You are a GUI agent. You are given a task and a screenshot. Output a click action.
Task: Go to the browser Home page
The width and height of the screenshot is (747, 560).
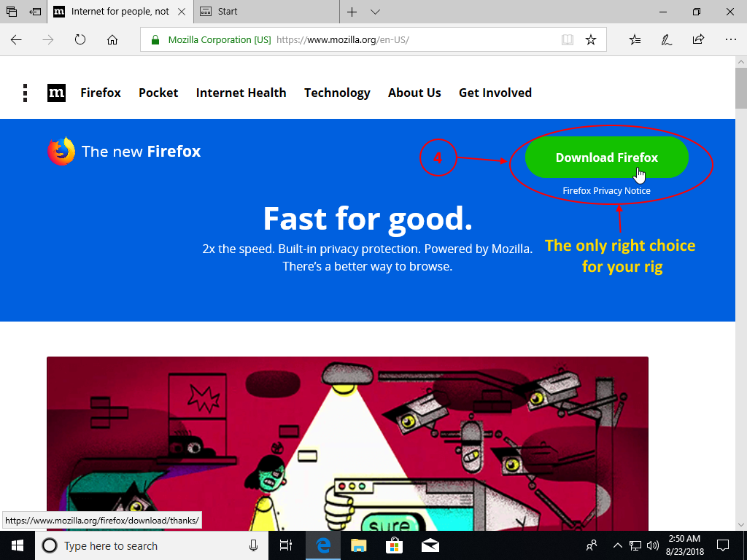[112, 39]
